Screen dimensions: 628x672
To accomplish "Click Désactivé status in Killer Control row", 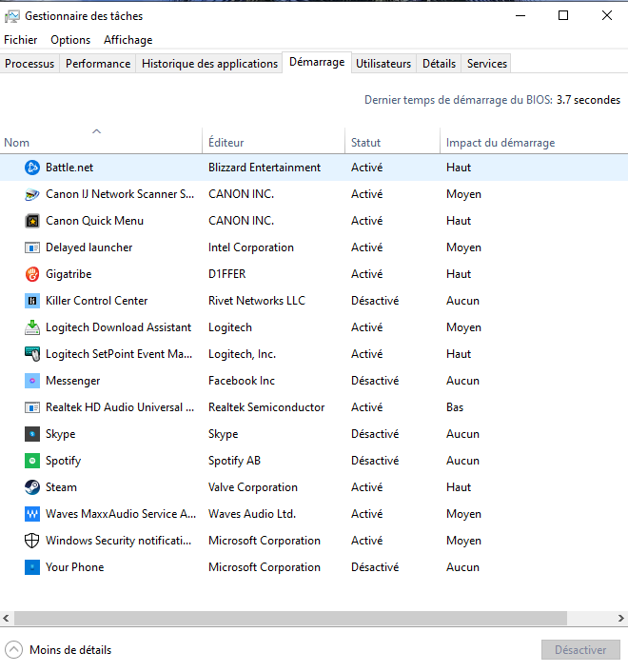I will click(x=375, y=301).
